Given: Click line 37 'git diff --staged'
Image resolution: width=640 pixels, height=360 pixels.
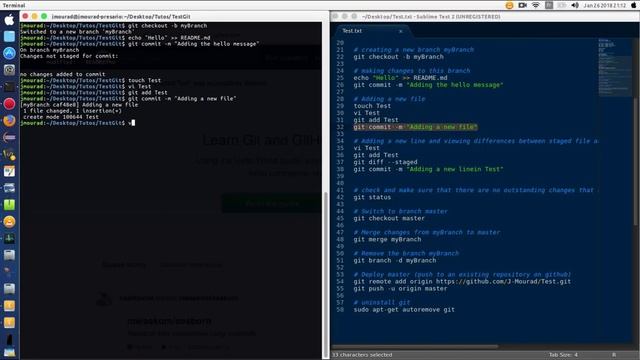Looking at the screenshot, I should 385,162.
